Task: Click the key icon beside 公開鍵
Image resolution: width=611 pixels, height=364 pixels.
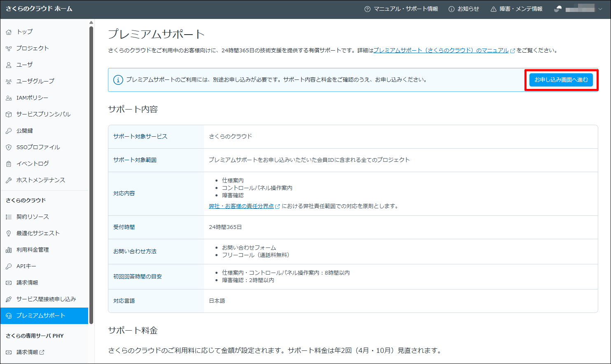Action: 9,131
